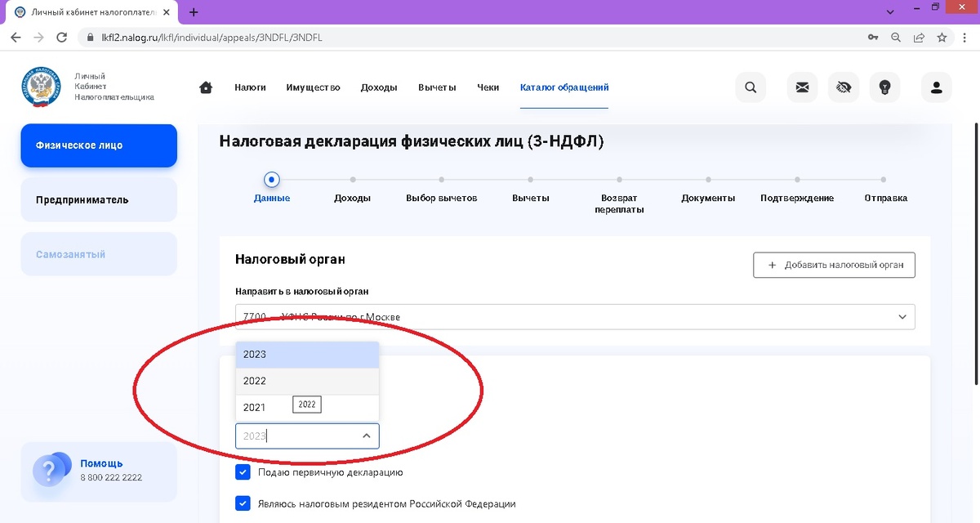Screen dimensions: 980x523
Task: Open 'Каталог обращений' link
Action: pos(563,87)
